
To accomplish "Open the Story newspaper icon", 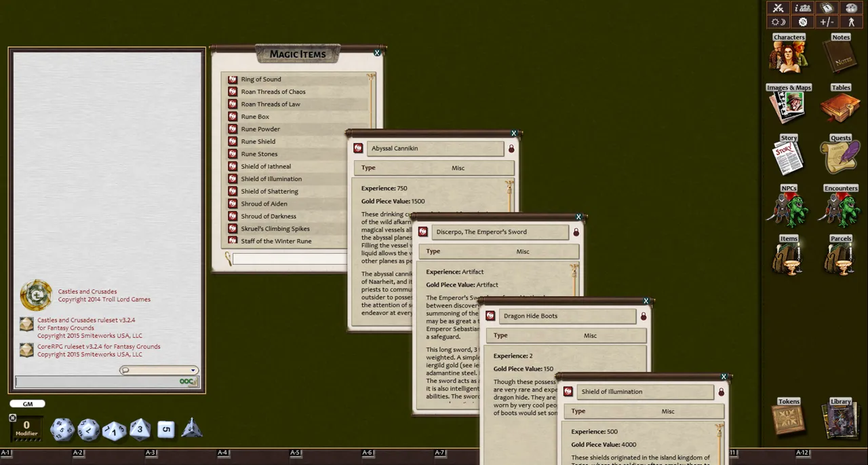I will (789, 154).
